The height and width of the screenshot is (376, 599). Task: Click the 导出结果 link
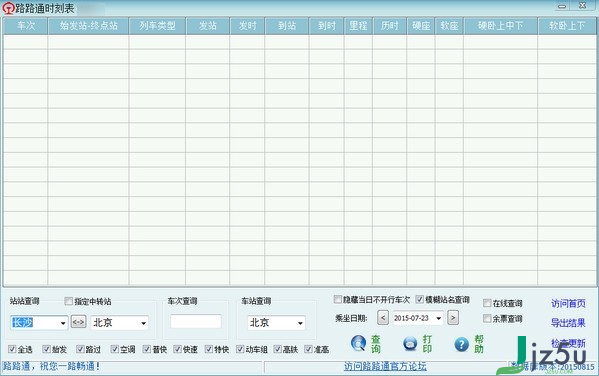(x=568, y=323)
